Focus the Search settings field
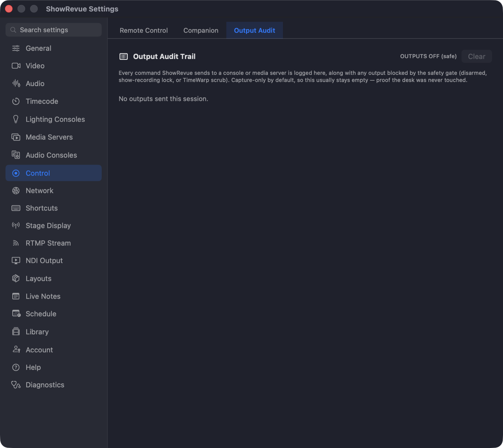503x448 pixels. click(x=53, y=30)
